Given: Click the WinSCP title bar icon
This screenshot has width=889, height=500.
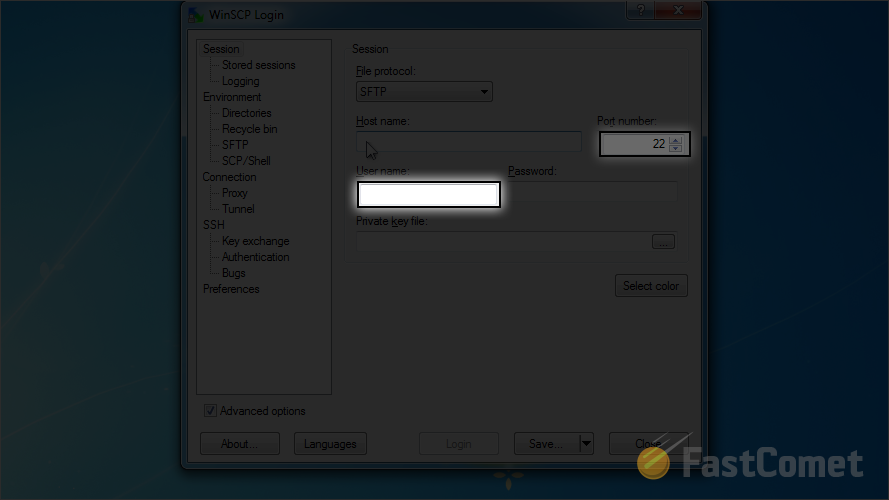Looking at the screenshot, I should 196,15.
